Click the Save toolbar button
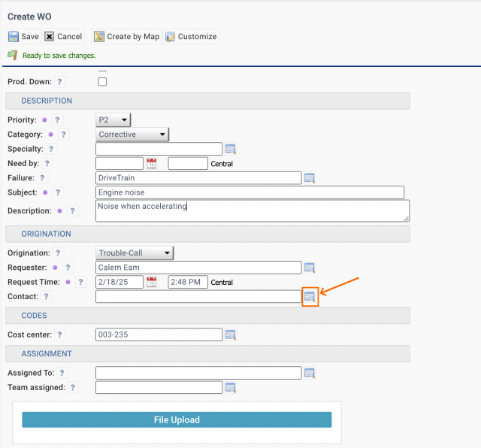This screenshot has width=481, height=448. click(23, 36)
